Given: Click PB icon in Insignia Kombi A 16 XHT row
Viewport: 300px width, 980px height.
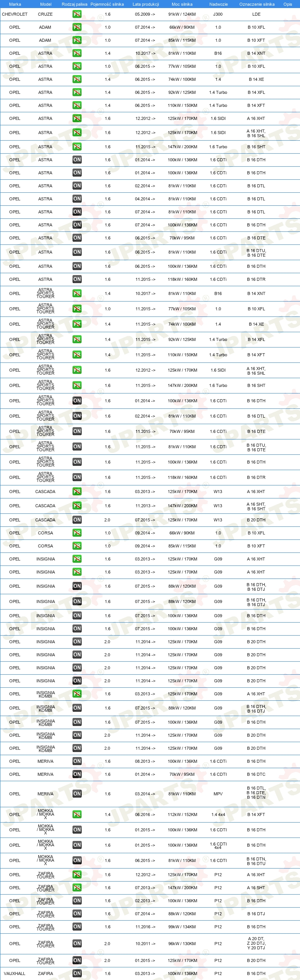Looking at the screenshot, I should [77, 694].
